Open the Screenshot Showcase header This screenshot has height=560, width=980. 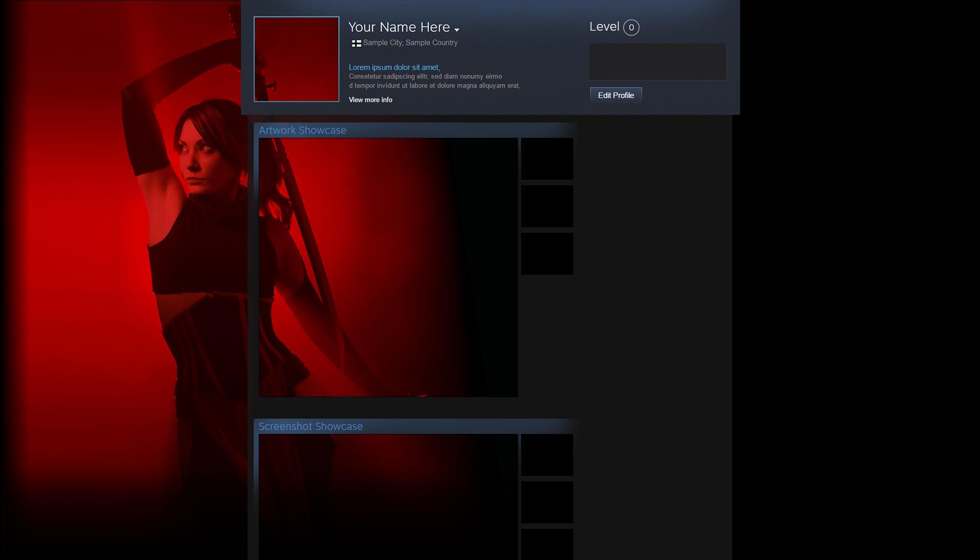coord(310,426)
